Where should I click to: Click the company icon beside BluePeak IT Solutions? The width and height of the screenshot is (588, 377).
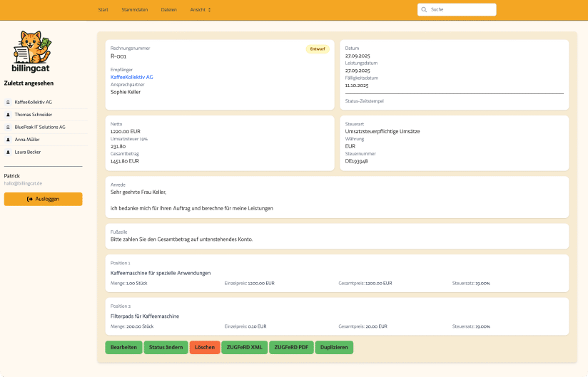8,127
